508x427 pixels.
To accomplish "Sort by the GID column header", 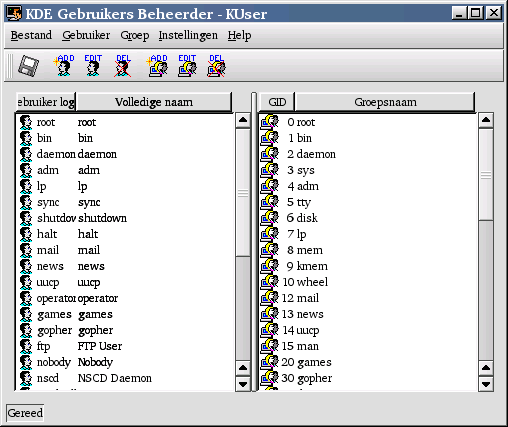I will [277, 102].
